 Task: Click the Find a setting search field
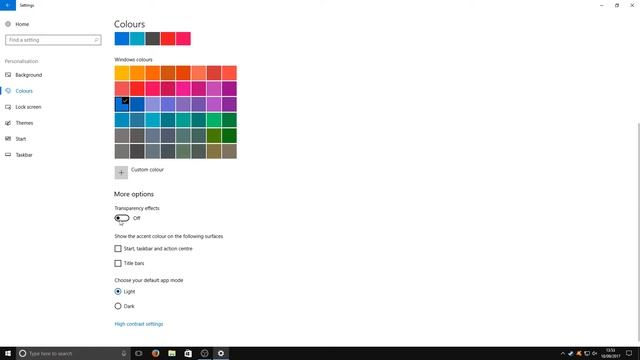pos(53,40)
